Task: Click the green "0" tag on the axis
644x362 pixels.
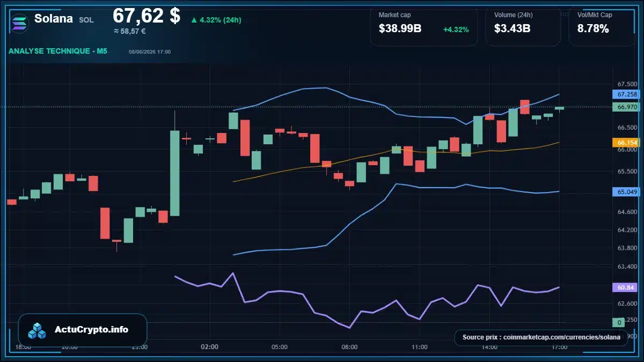Action: [x=619, y=322]
